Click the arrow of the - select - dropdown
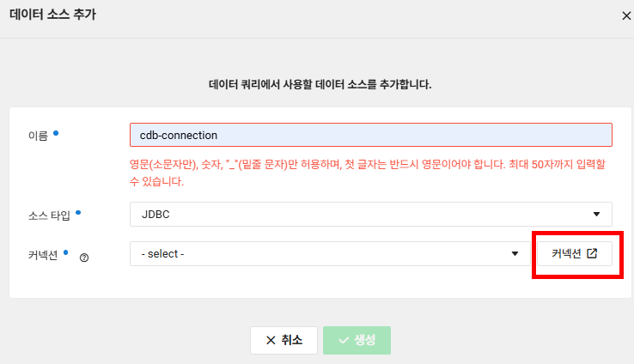This screenshot has width=634, height=364. click(x=515, y=254)
